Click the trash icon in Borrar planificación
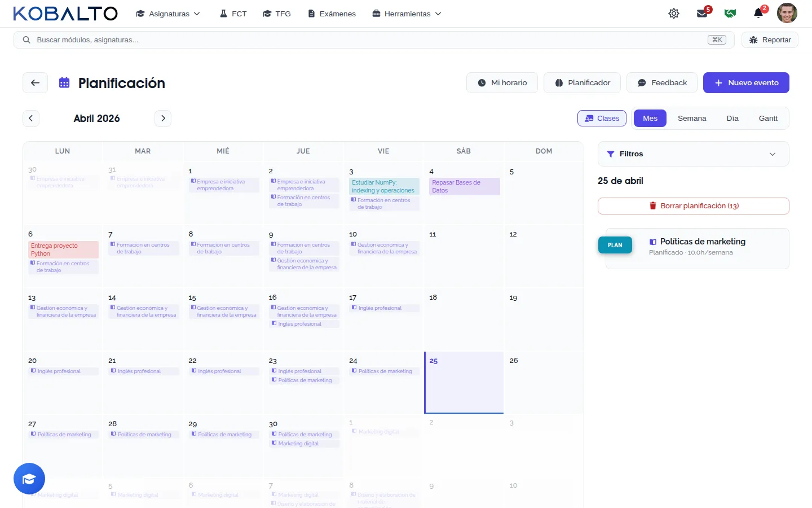This screenshot has width=812, height=508. click(x=652, y=205)
